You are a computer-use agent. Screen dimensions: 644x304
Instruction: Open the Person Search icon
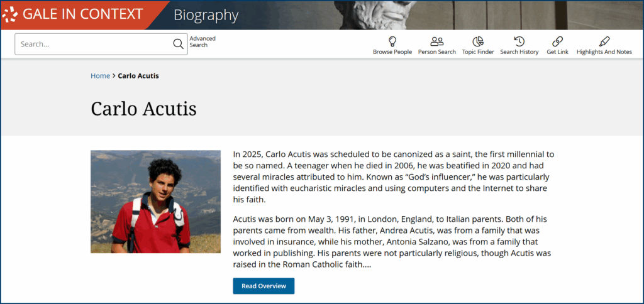(x=436, y=41)
